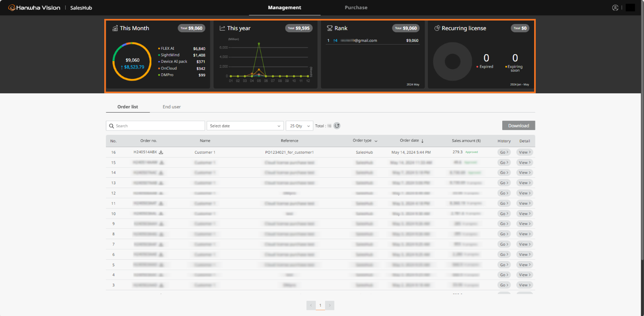Click View detail for order 5
The height and width of the screenshot is (316, 644).
pyautogui.click(x=525, y=265)
